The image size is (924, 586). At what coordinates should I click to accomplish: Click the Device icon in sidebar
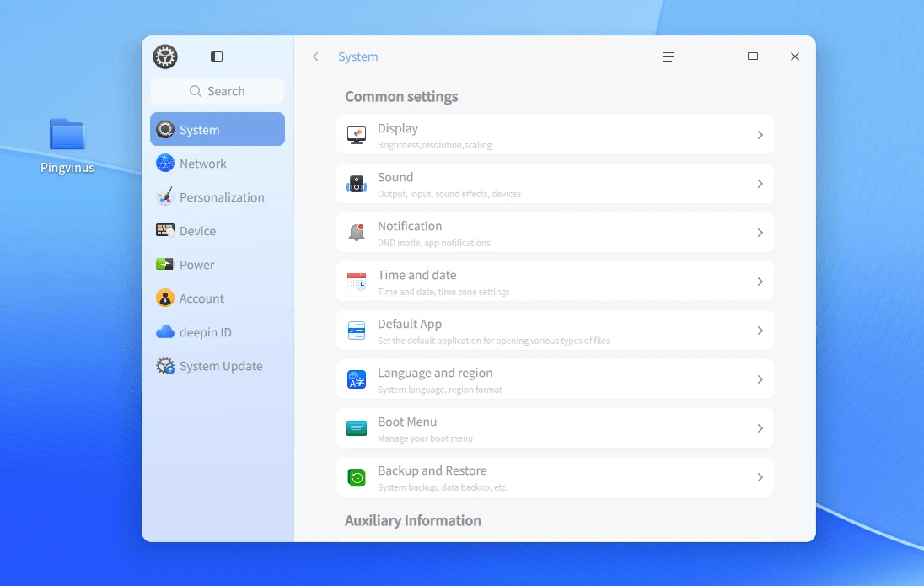pos(165,230)
